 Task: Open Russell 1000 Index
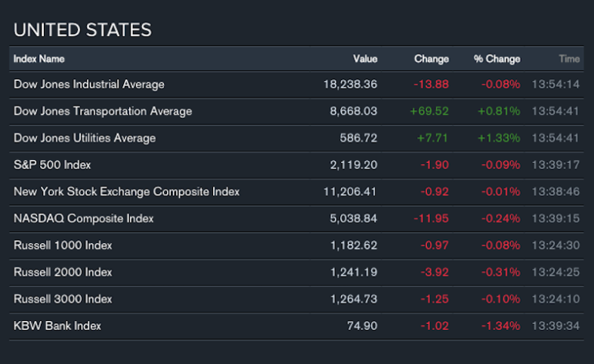pos(63,245)
